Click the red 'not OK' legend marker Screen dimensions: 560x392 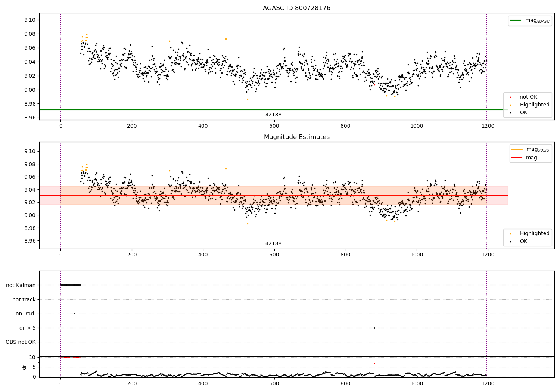[x=511, y=97]
